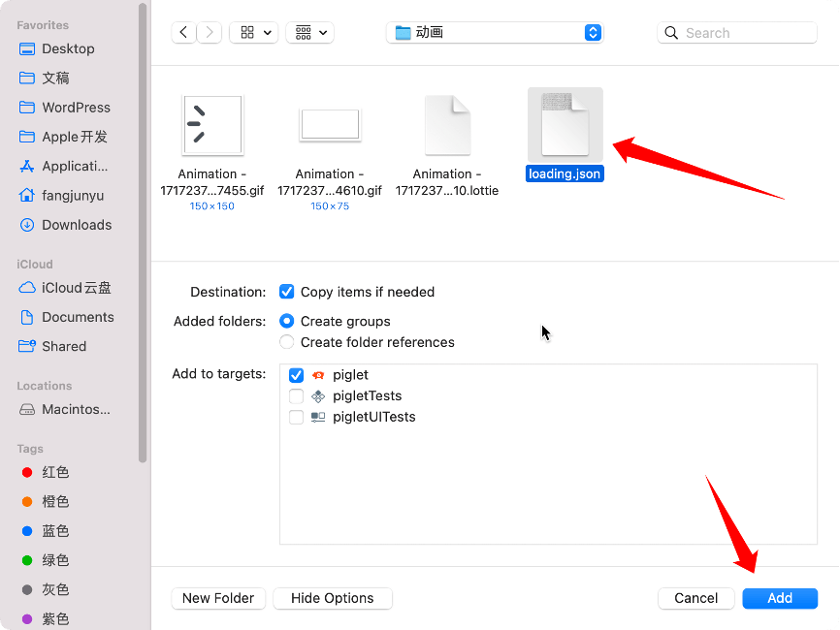Select the 150×150 Animation gif thumbnail
Image resolution: width=840 pixels, height=630 pixels.
(212, 125)
